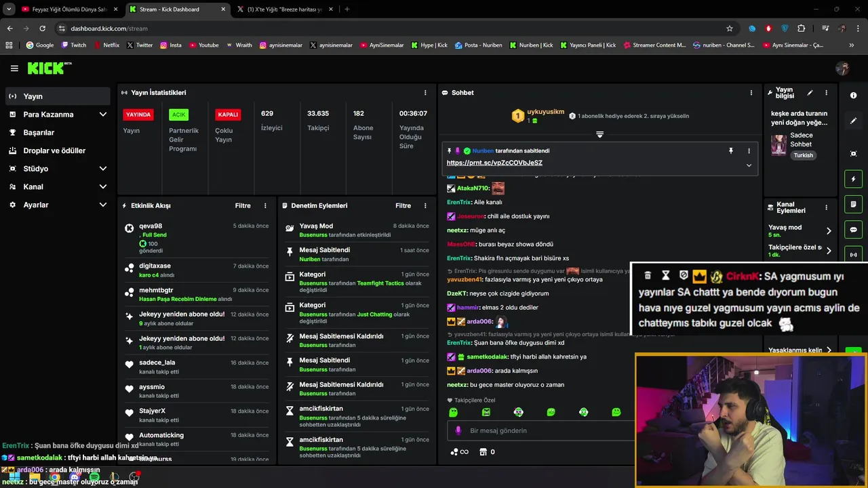The height and width of the screenshot is (488, 868).
Task: Expand the Kanal sidebar section
Action: click(x=58, y=186)
